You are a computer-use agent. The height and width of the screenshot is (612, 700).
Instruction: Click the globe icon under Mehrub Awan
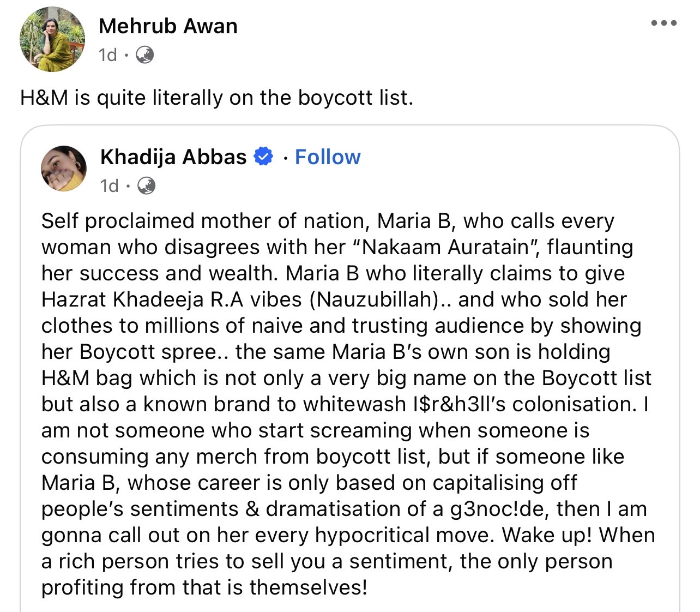144,55
